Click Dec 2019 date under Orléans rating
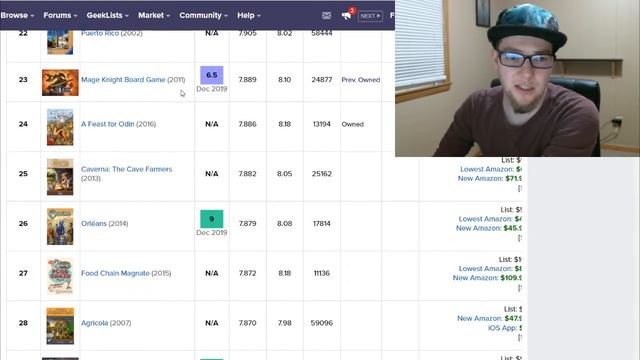Image resolution: width=640 pixels, height=360 pixels. tap(211, 232)
